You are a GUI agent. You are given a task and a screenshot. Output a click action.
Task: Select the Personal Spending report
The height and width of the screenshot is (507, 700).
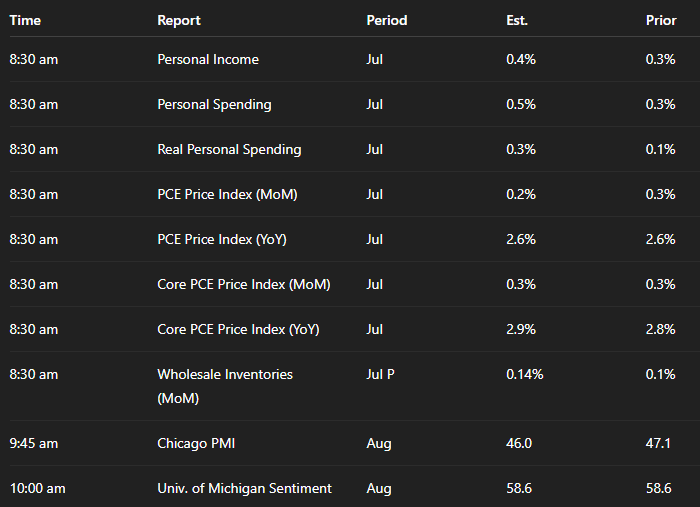pyautogui.click(x=214, y=104)
